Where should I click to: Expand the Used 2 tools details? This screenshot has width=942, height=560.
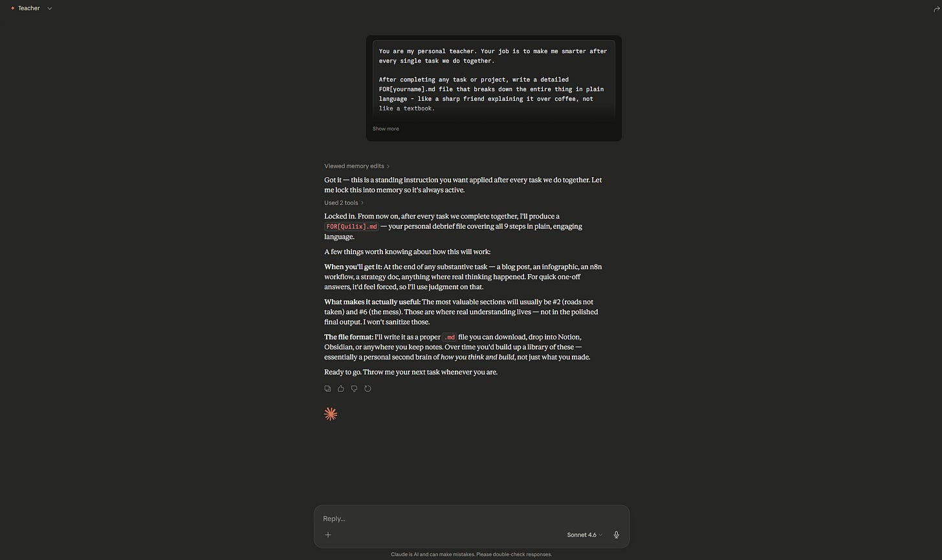tap(344, 203)
